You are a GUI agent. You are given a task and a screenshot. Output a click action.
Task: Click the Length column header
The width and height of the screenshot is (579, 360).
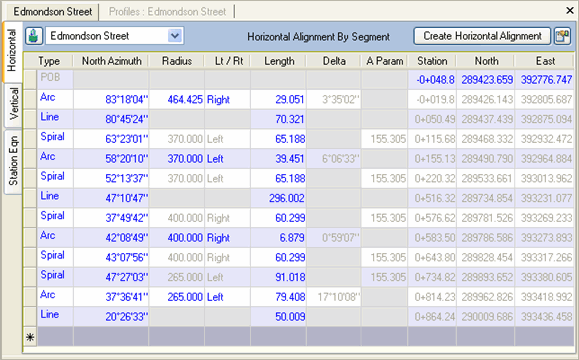279,61
